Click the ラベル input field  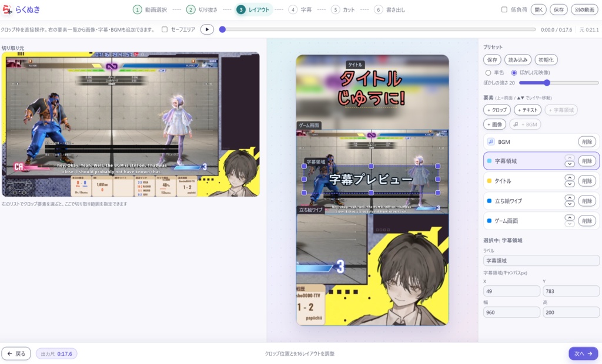click(541, 261)
